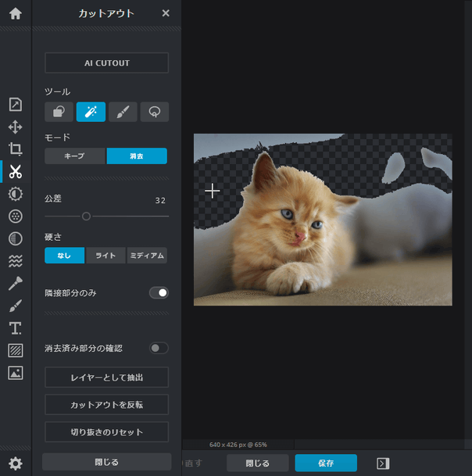Expand the right side panel arrow
Viewport: 472px width, 476px height.
[x=383, y=463]
